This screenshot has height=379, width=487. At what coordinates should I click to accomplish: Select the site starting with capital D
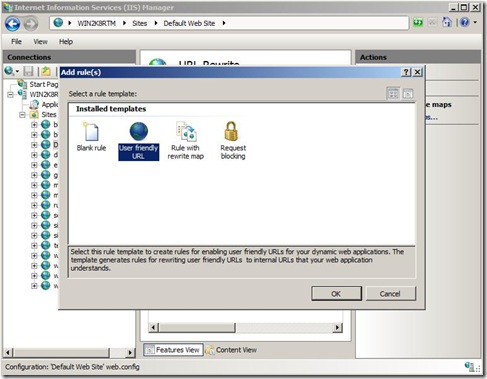[55, 145]
